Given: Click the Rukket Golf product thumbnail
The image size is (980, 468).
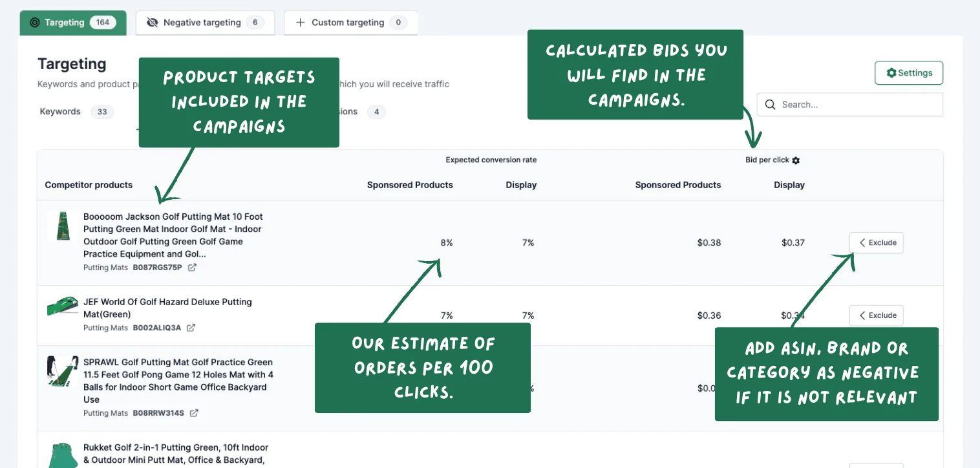Looking at the screenshot, I should click(63, 455).
